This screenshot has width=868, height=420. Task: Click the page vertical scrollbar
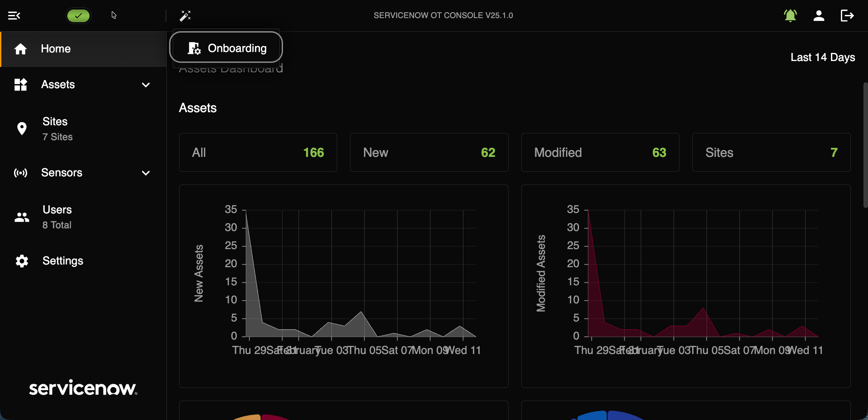pyautogui.click(x=865, y=145)
